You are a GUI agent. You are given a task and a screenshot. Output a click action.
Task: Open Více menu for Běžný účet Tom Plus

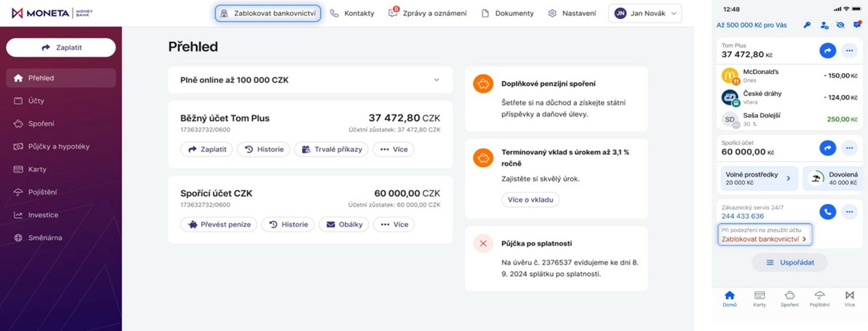point(393,149)
